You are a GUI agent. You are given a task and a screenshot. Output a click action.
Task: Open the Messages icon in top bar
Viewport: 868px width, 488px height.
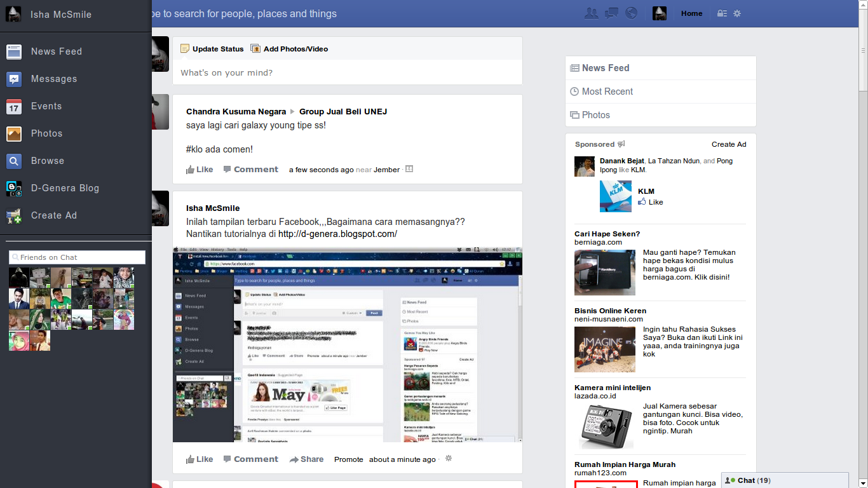tap(611, 13)
